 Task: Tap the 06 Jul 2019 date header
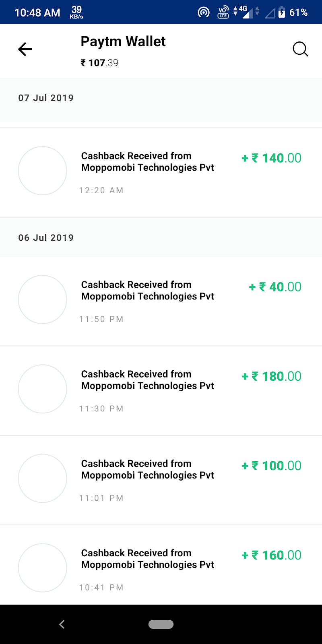(x=46, y=237)
